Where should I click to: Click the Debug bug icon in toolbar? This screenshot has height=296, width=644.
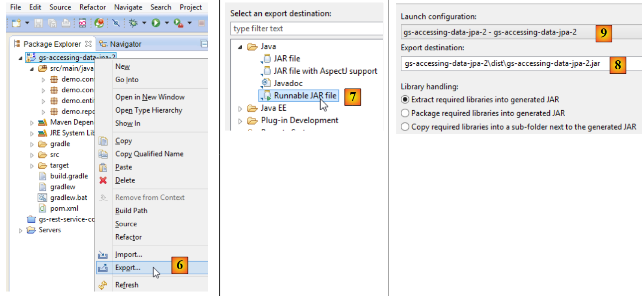[133, 23]
